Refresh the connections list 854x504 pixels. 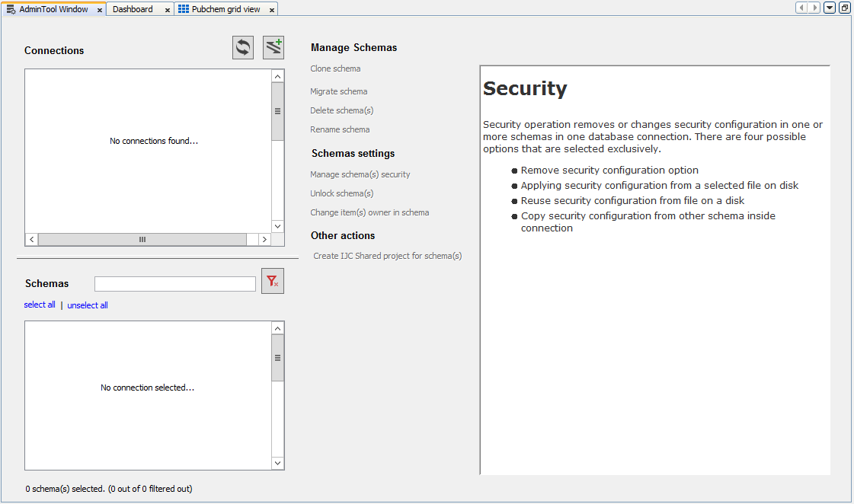[242, 47]
